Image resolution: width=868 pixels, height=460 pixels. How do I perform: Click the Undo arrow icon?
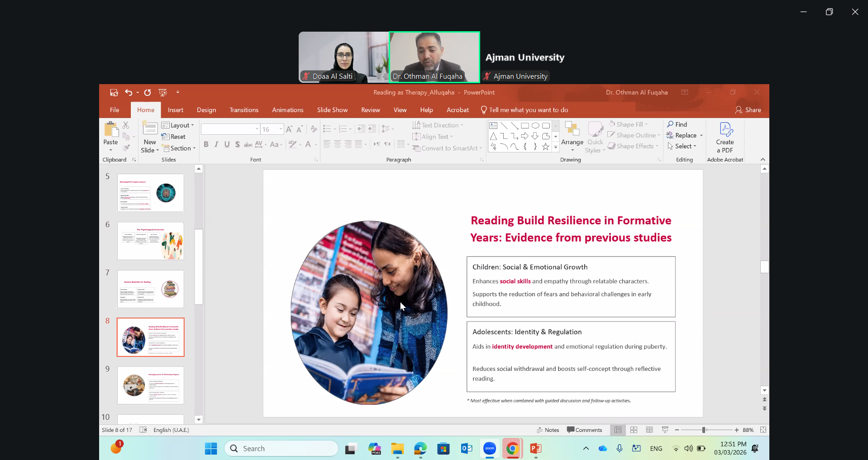tap(129, 92)
